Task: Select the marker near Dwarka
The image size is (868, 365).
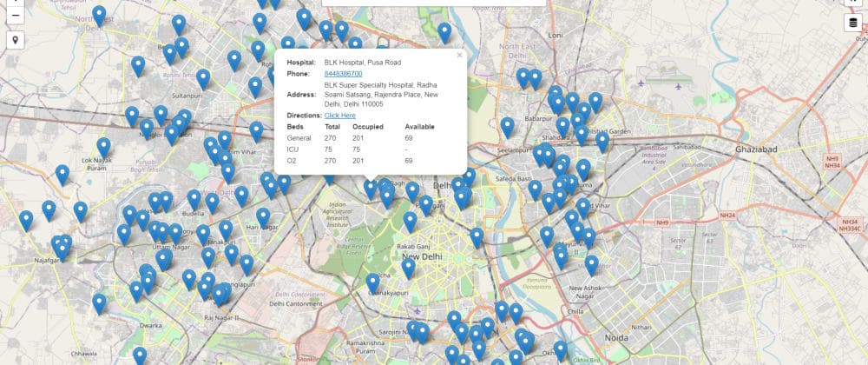Action: 99,302
